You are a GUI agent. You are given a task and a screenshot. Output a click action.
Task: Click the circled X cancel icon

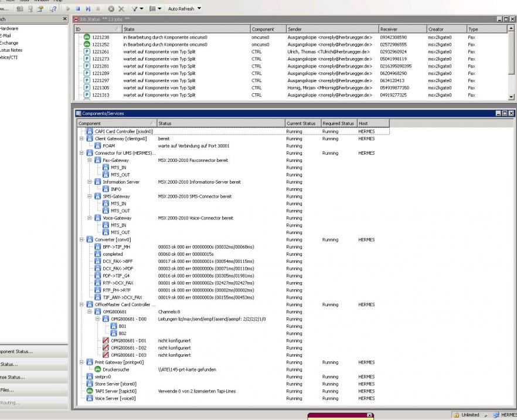tap(111, 9)
